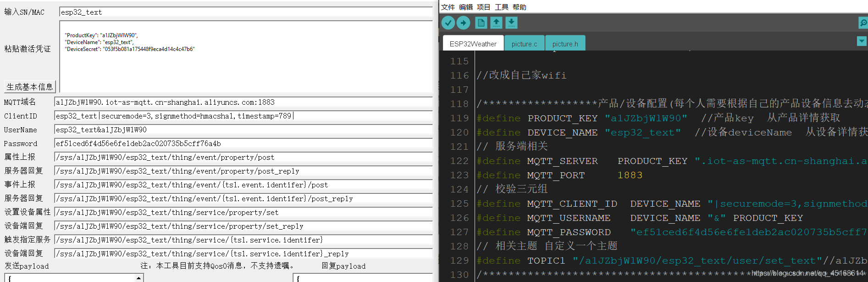
Task: Click the "DeviceName" line in credentials
Action: (99, 42)
